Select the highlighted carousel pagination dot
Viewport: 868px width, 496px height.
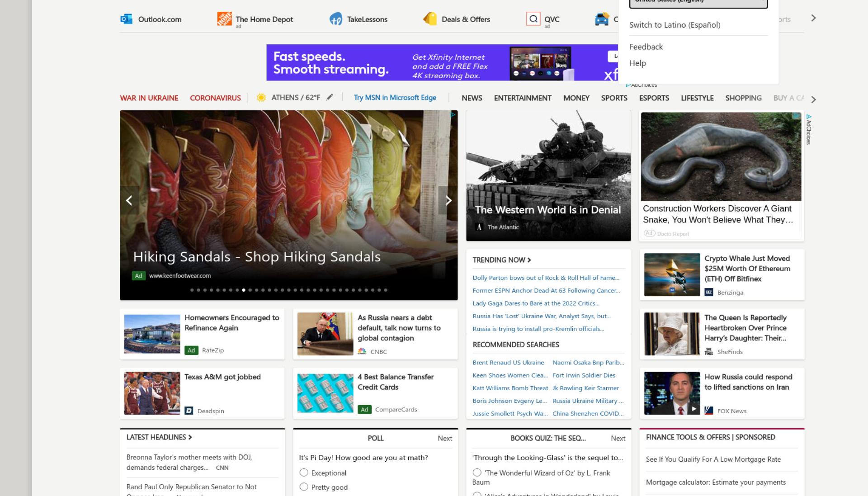(x=244, y=290)
